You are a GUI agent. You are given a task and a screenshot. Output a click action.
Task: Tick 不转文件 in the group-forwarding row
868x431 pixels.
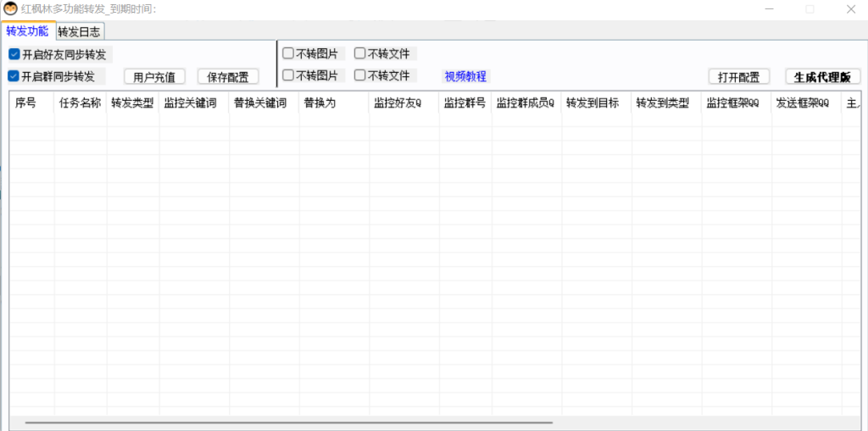click(360, 75)
